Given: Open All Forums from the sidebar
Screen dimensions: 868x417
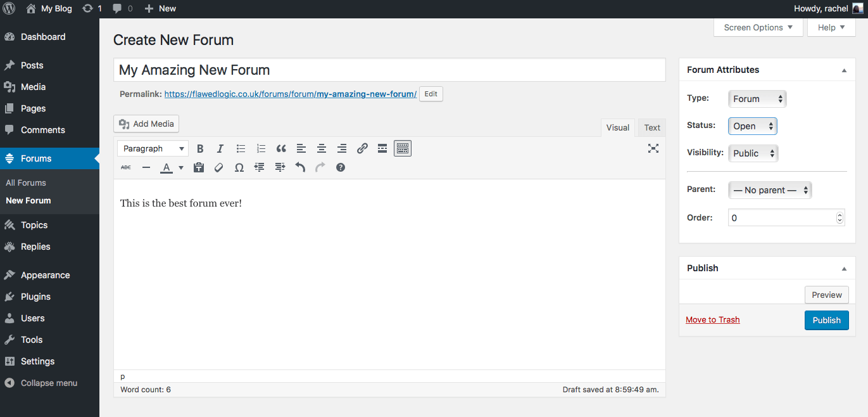Looking at the screenshot, I should click(25, 182).
